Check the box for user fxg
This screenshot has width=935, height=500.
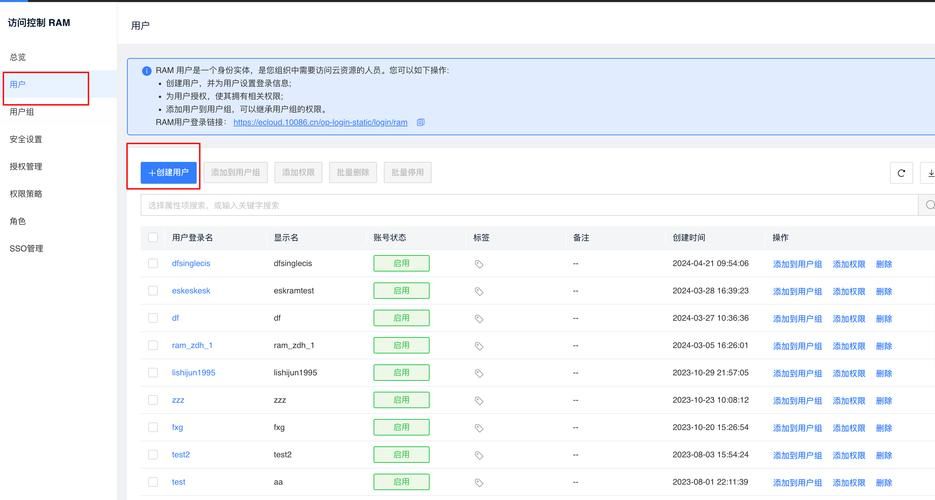pos(153,427)
